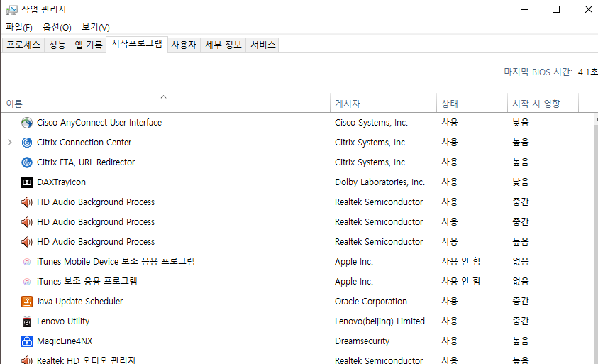Viewport: 598px width, 364px height.
Task: Expand the Citrix Connection Center row
Action: point(10,143)
